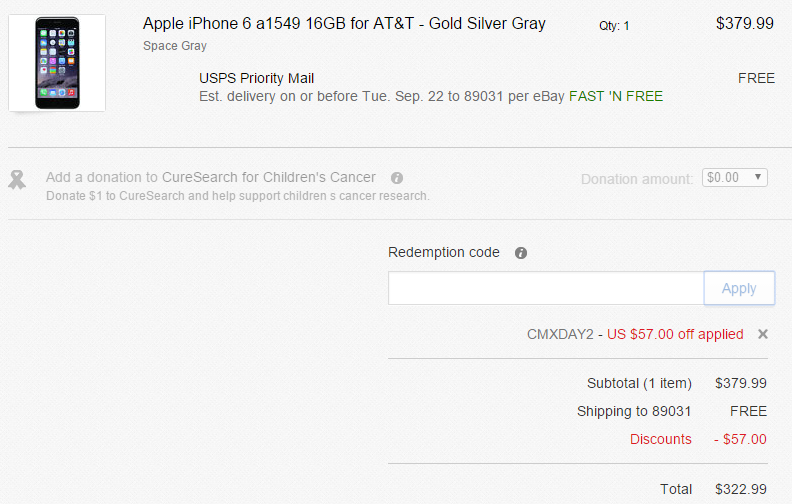Click the Total amount $322.99
The height and width of the screenshot is (504, 792).
point(741,489)
